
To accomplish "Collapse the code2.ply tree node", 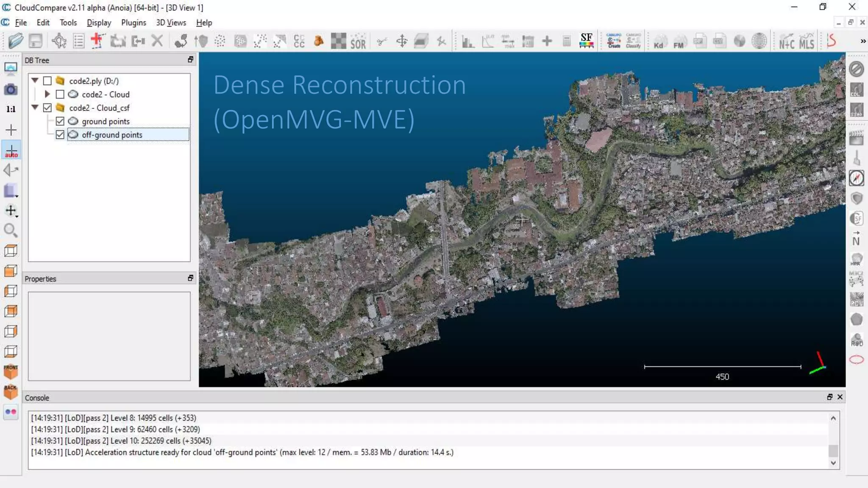I will click(35, 80).
